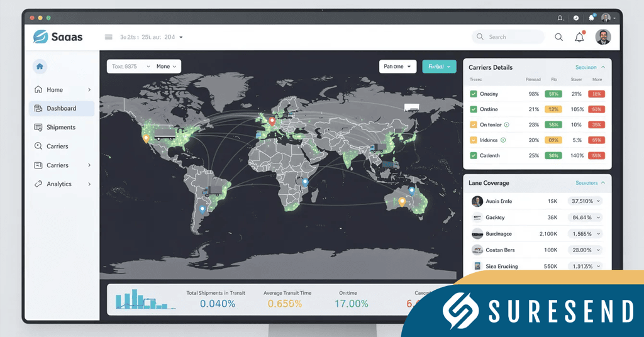644x337 pixels.
Task: Open the Pan ome dropdown
Action: [397, 67]
